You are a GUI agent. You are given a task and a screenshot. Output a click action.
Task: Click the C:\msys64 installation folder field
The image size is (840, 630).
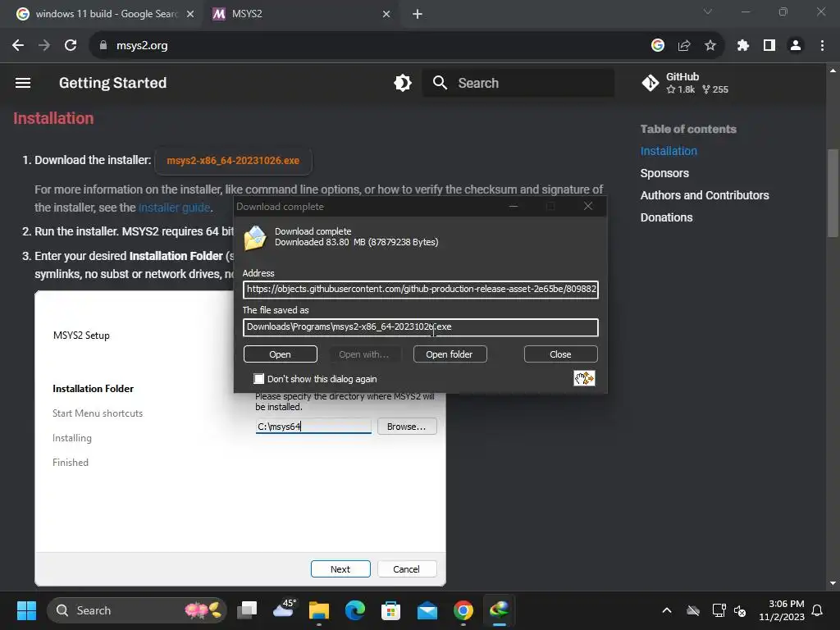click(x=313, y=427)
